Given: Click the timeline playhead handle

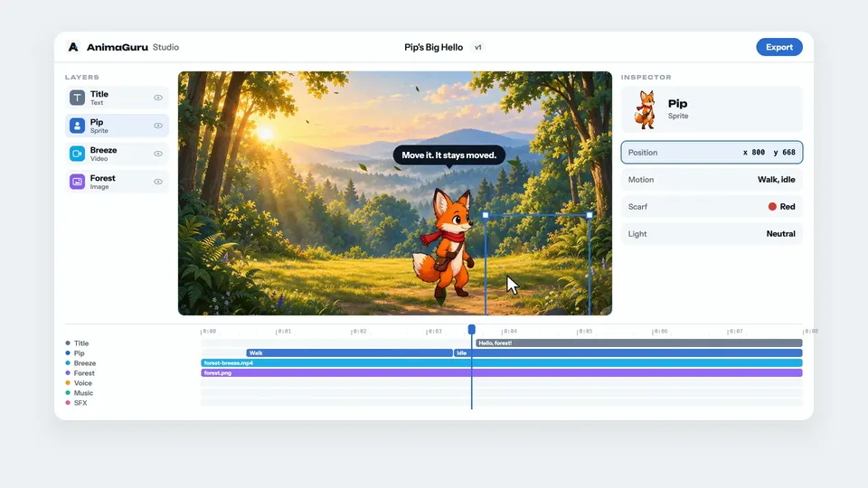Looking at the screenshot, I should [472, 330].
